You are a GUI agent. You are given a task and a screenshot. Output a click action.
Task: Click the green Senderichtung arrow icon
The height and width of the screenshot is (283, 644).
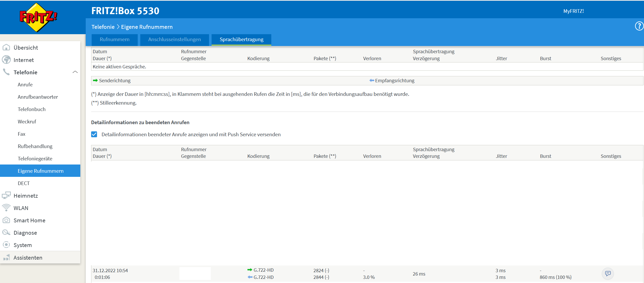pos(95,80)
